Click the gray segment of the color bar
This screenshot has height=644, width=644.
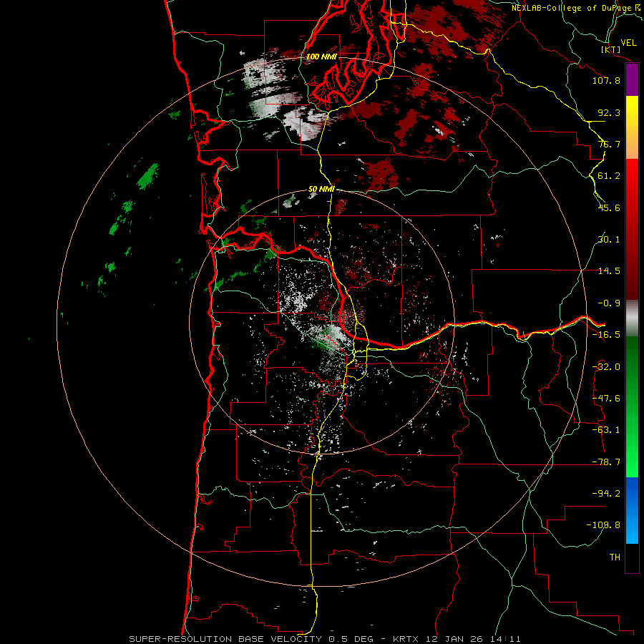(632, 318)
